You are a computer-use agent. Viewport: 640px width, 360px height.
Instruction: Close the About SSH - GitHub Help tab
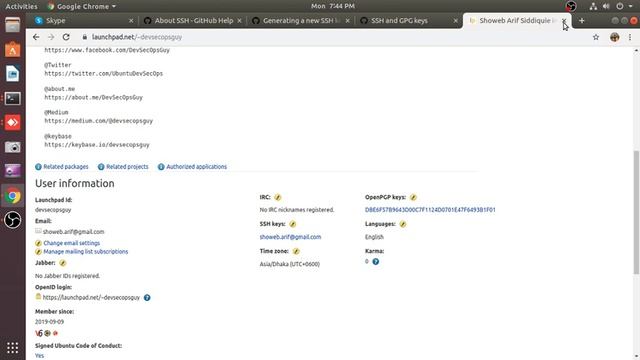tap(240, 21)
